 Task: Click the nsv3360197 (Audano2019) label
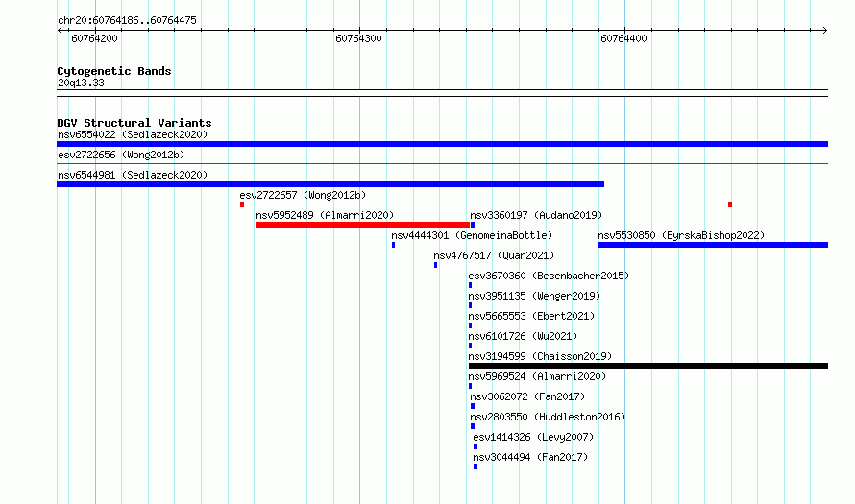pos(536,215)
